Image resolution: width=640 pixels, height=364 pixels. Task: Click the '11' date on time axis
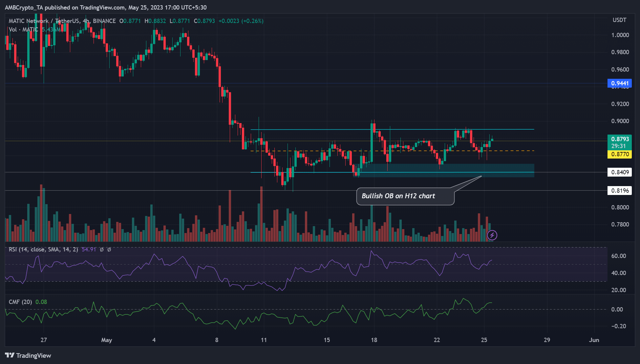tap(264, 340)
